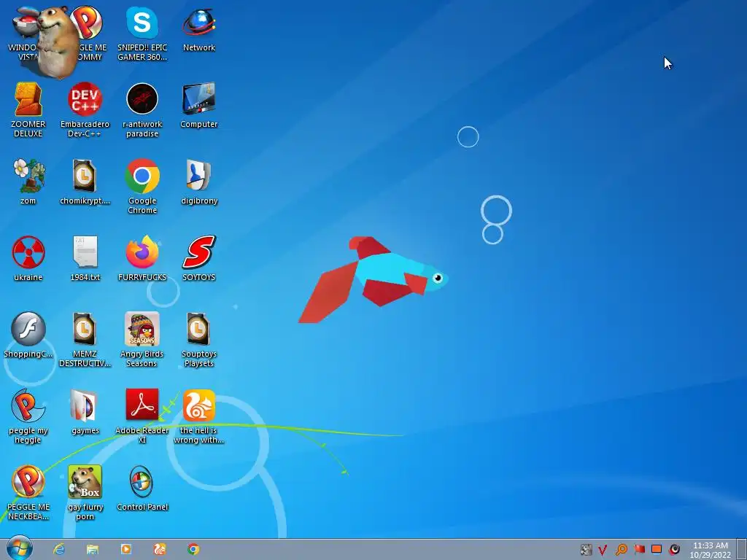Open Angry Birds Seasons shortcut
Image resolution: width=747 pixels, height=560 pixels.
click(142, 340)
